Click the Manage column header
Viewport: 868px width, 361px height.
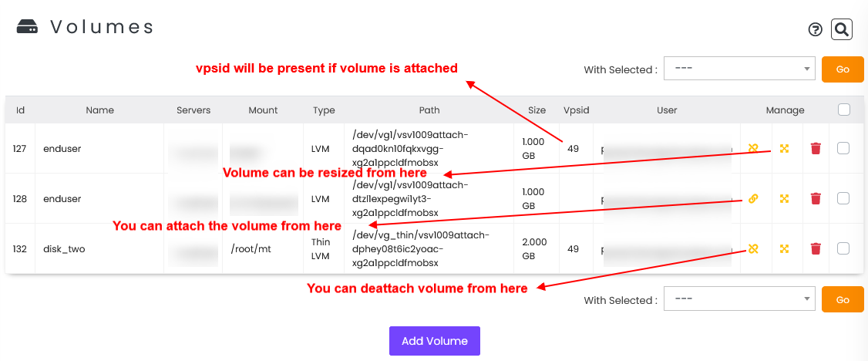tap(785, 110)
